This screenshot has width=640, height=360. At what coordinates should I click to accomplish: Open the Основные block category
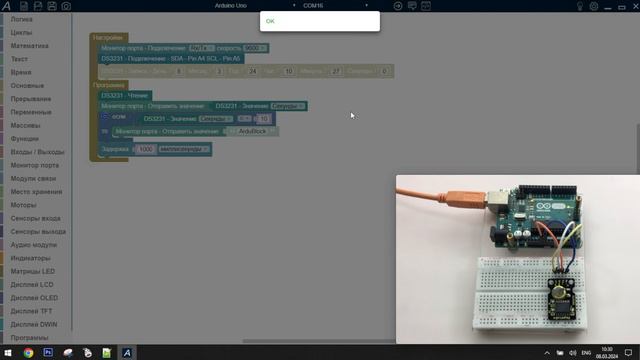pos(27,86)
